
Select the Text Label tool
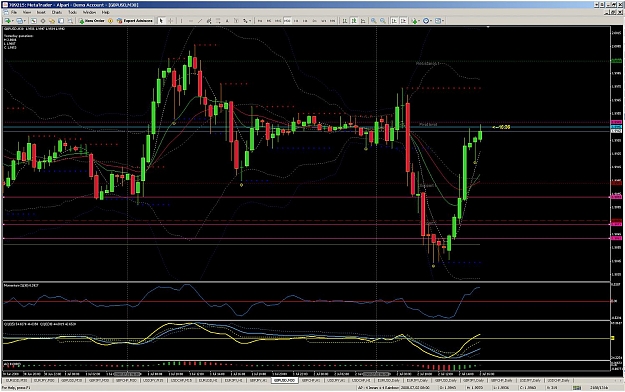click(236, 21)
